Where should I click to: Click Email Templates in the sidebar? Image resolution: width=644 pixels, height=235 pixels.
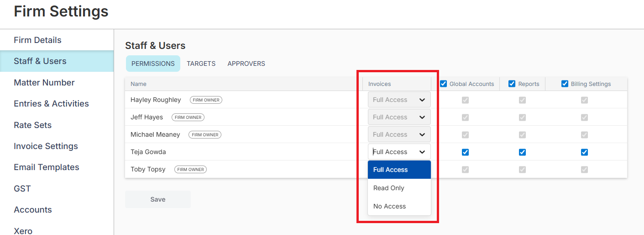46,167
